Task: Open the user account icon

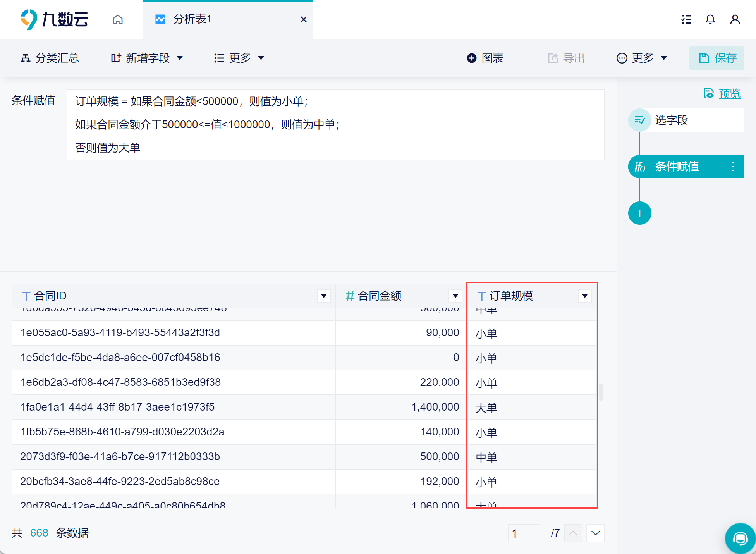Action: [x=735, y=19]
